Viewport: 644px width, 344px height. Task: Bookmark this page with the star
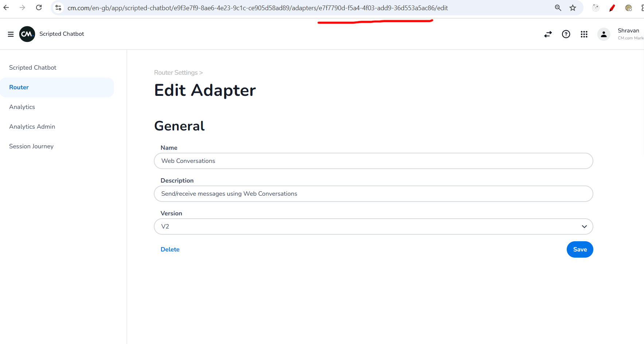click(573, 8)
